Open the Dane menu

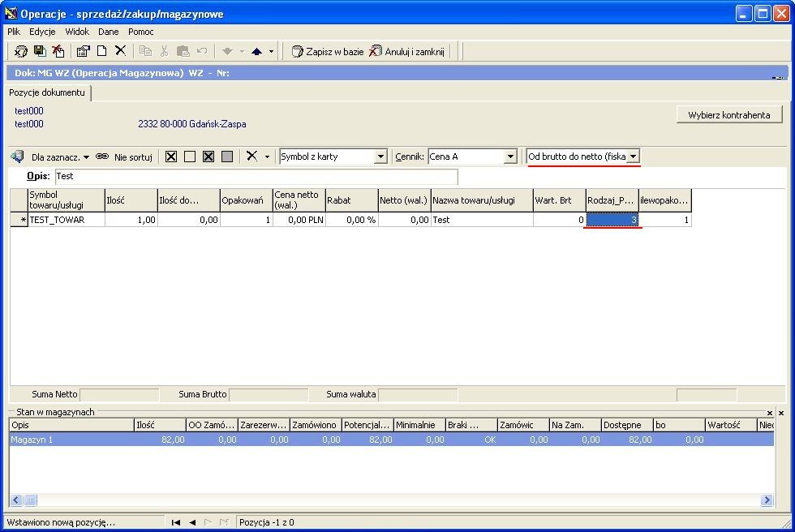click(x=108, y=32)
